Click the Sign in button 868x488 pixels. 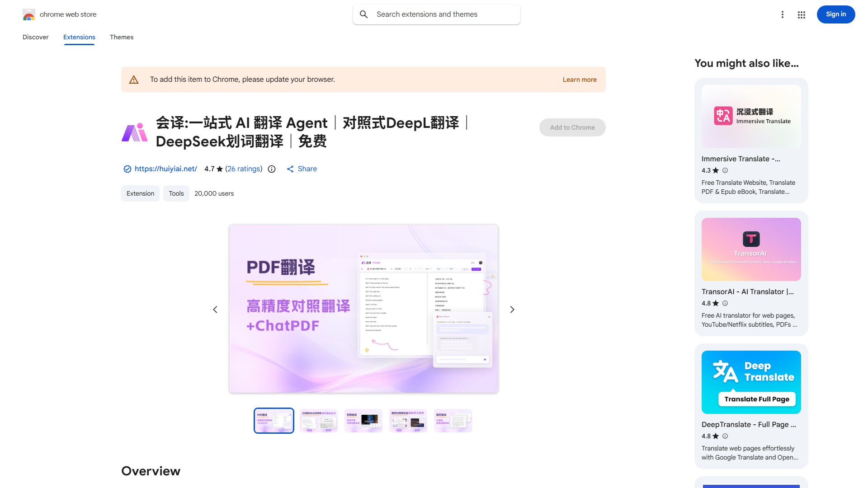[835, 14]
